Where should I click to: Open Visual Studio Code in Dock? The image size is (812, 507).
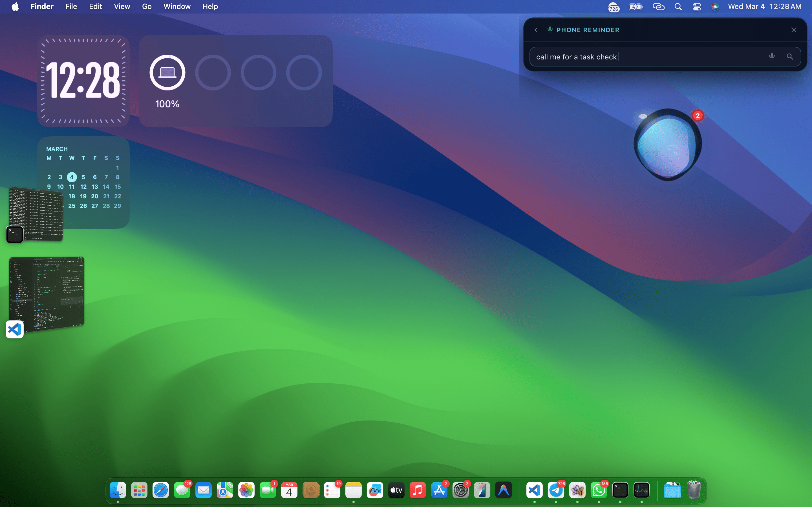pyautogui.click(x=534, y=490)
